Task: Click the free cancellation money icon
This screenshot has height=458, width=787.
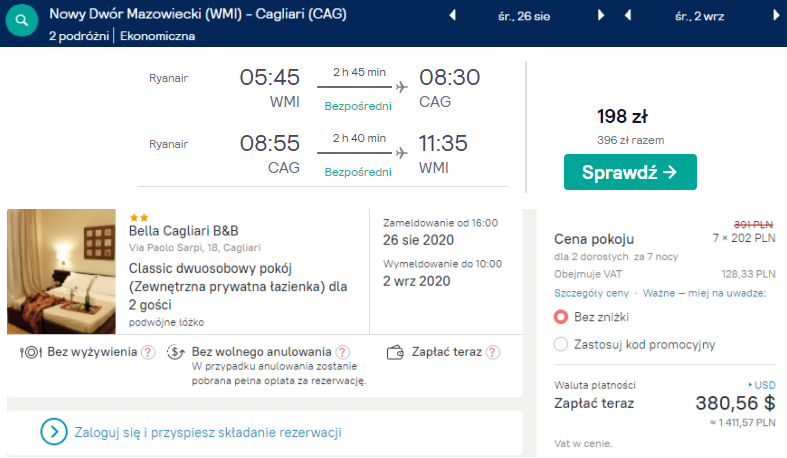Action: [175, 353]
